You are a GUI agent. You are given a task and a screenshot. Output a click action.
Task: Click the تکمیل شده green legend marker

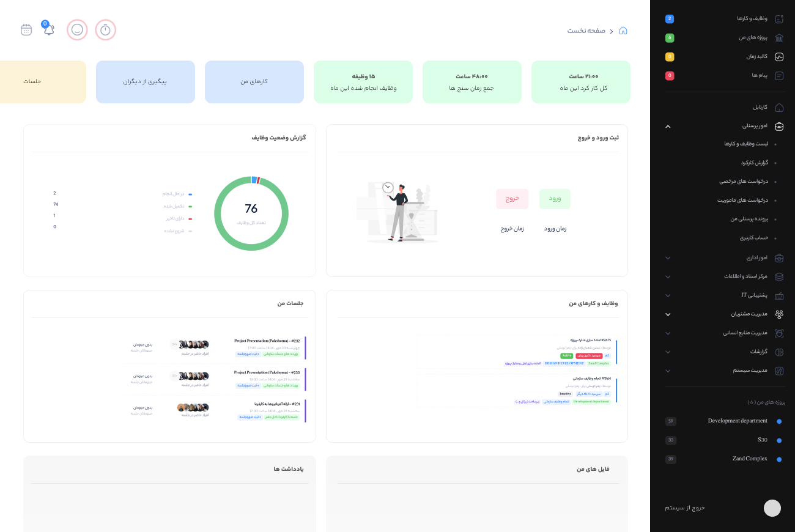coord(190,206)
